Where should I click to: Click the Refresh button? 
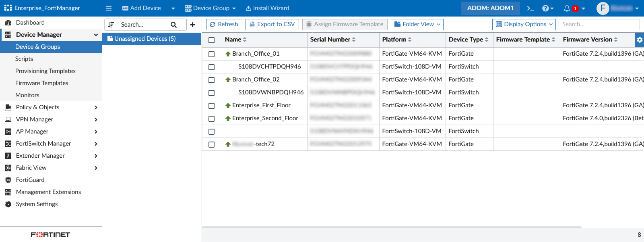point(224,24)
